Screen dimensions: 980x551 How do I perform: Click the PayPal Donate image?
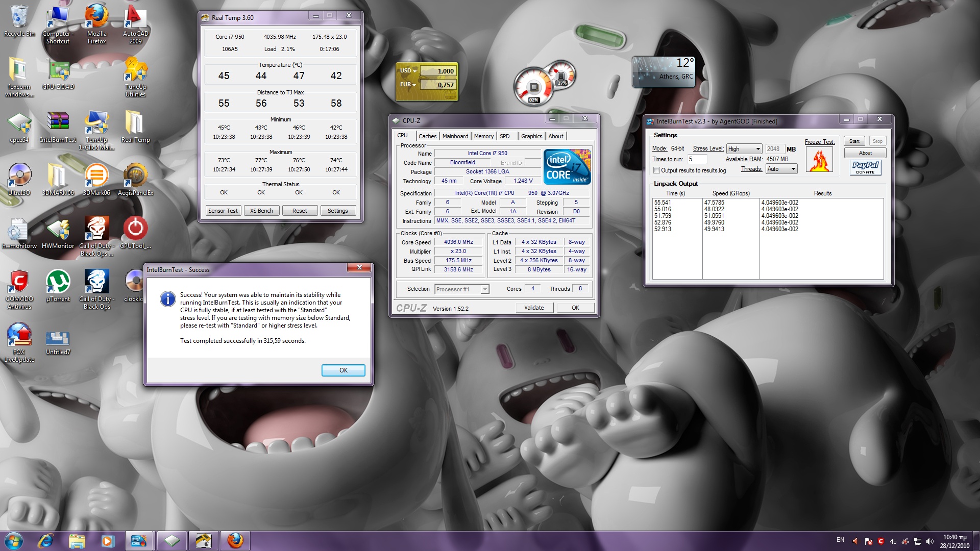[x=865, y=167]
